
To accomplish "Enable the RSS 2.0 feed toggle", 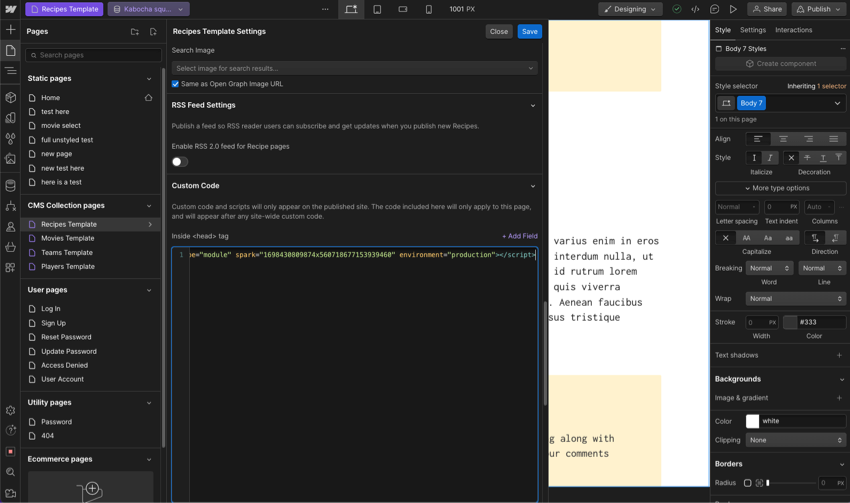I will click(180, 161).
